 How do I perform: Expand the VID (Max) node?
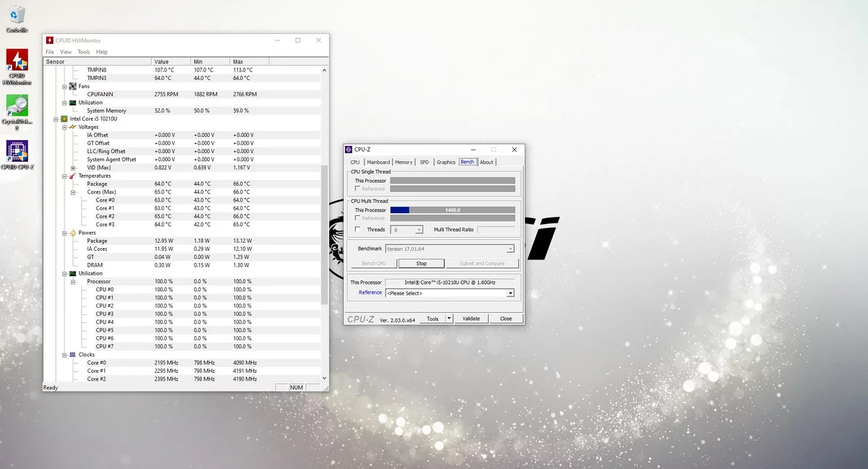click(73, 168)
